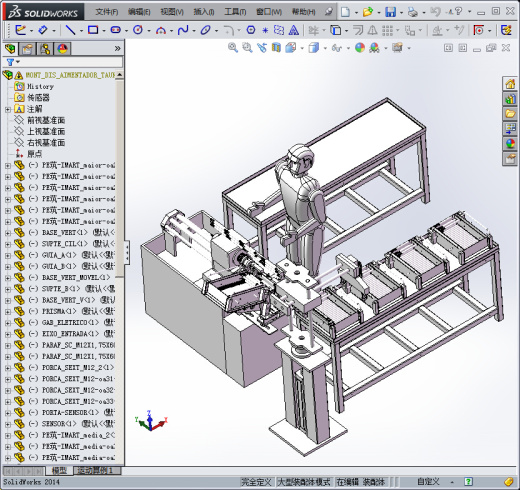The image size is (520, 490).
Task: Open the View Orientation dropdown
Action: 302,48
